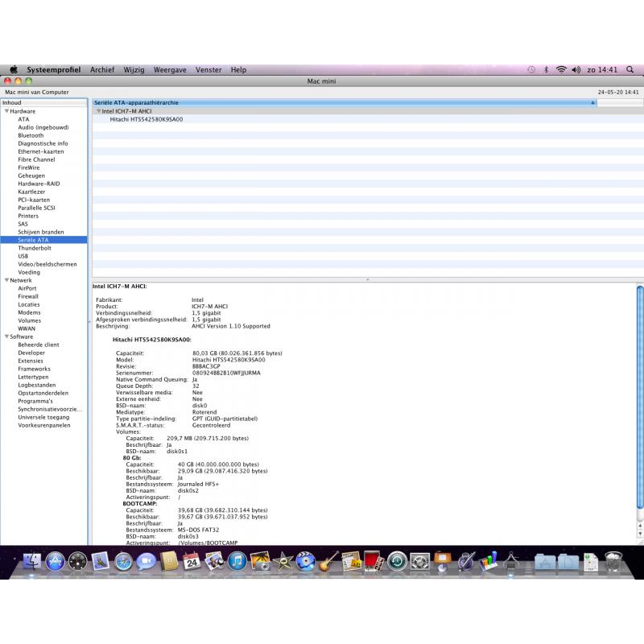The width and height of the screenshot is (644, 644).
Task: Launch iMovie star icon in Dock
Action: click(x=283, y=561)
